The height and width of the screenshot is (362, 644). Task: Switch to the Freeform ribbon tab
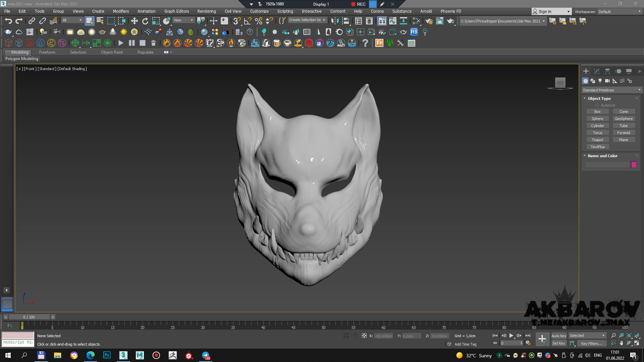coord(47,52)
